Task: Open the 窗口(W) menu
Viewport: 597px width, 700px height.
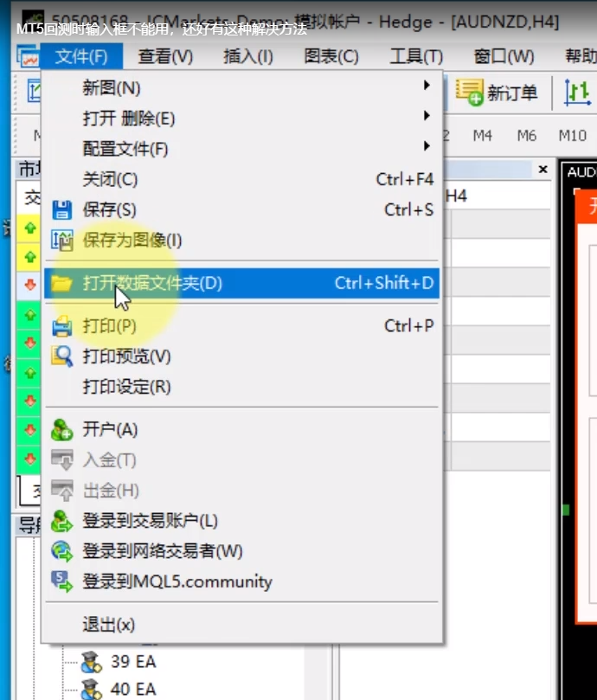Action: click(504, 56)
